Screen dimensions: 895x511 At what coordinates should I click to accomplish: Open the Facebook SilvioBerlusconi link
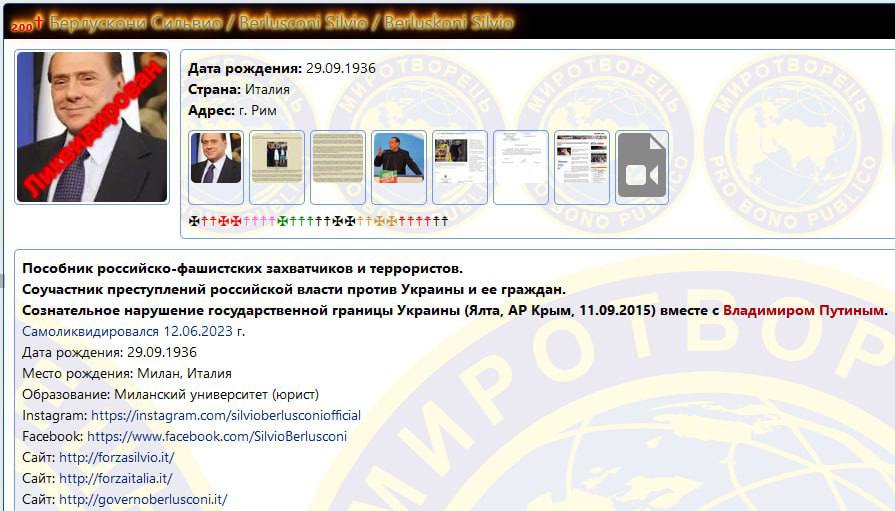217,437
